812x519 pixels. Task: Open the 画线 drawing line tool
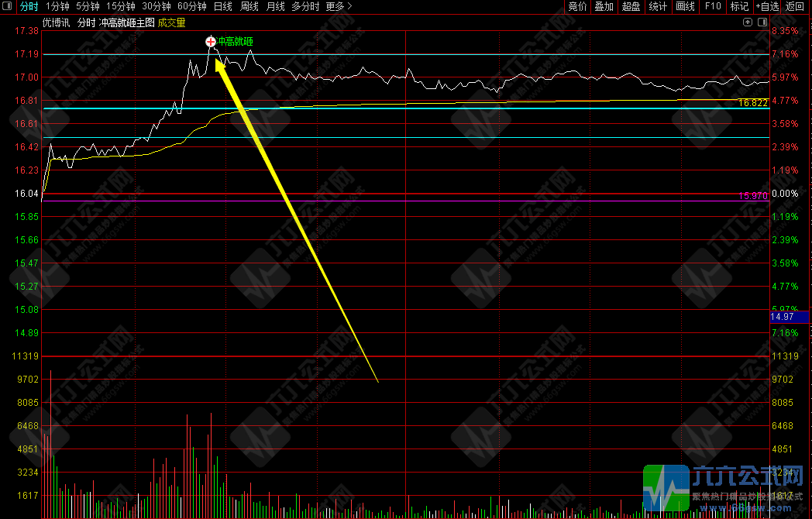[685, 7]
